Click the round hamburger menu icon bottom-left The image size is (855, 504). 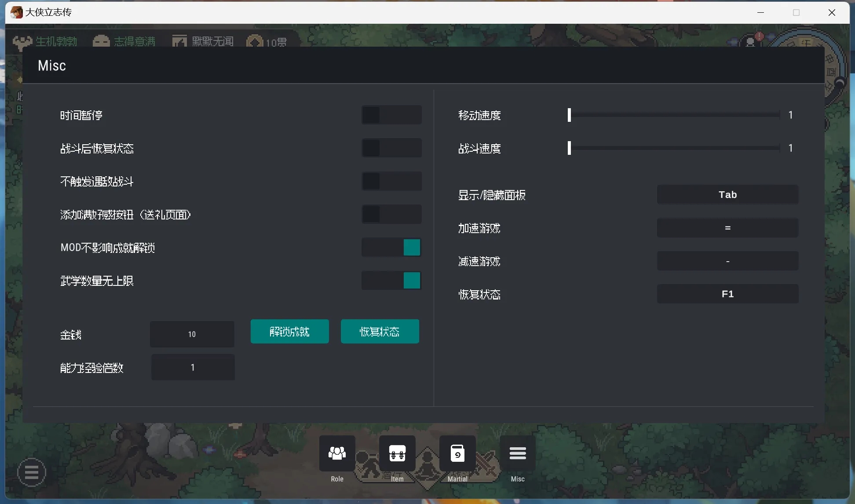(32, 472)
